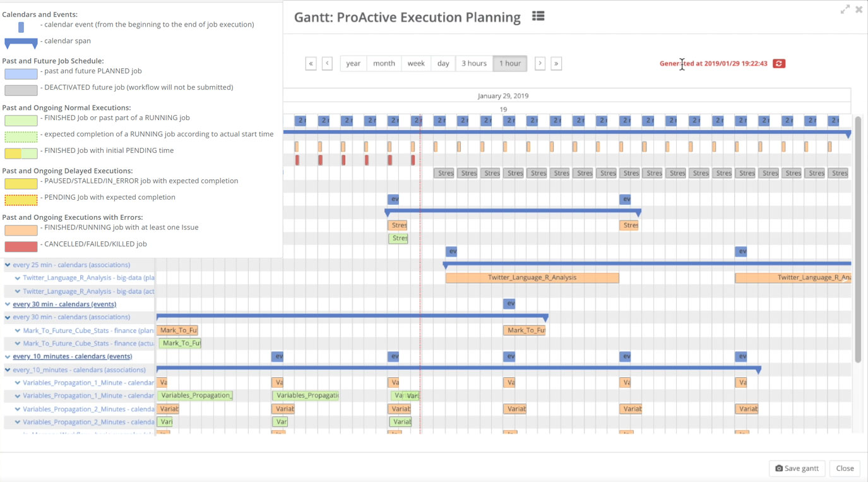Click the green Mark_To_Fu executed job bar

click(181, 343)
